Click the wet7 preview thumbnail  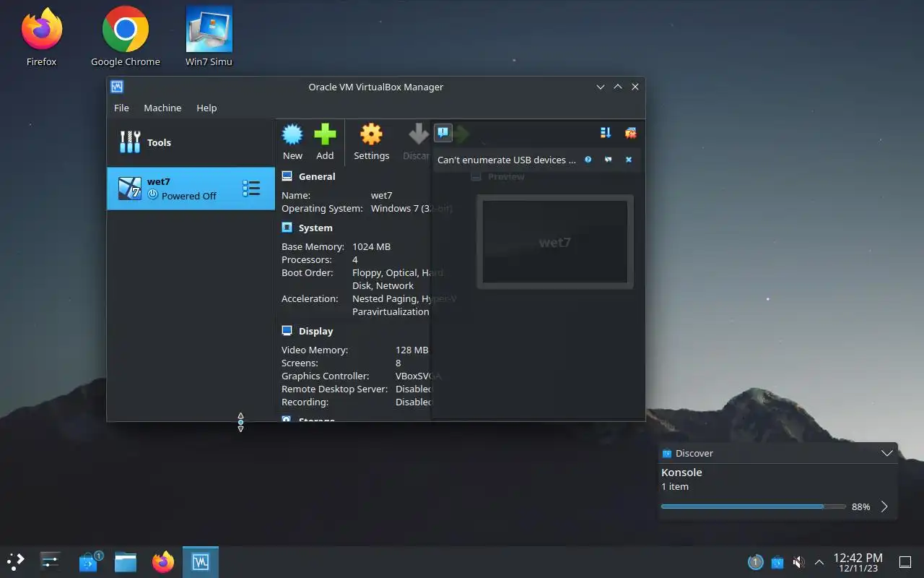(554, 242)
